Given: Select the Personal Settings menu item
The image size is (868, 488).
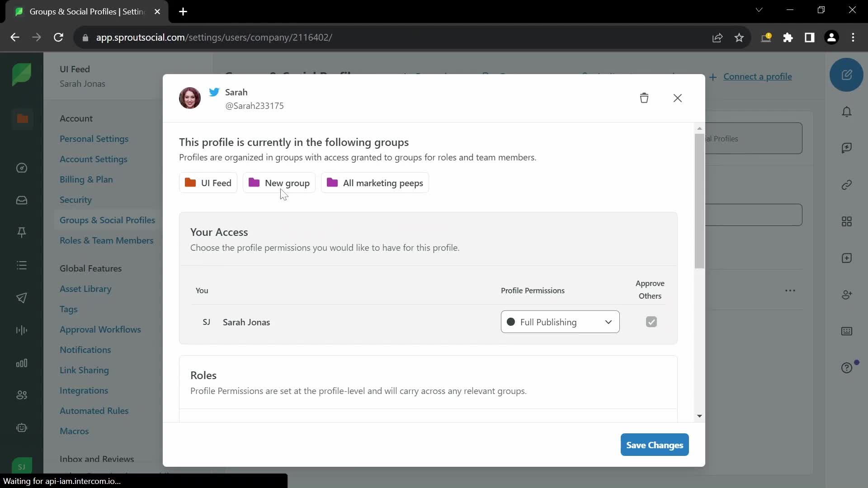Looking at the screenshot, I should tap(94, 138).
